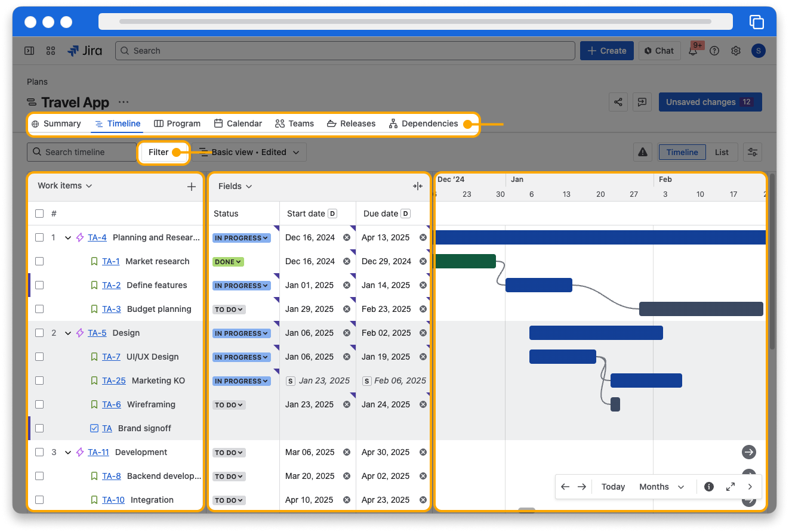Open the browser tabs overview icon
Viewport: 789px width, 532px height.
coord(757,22)
